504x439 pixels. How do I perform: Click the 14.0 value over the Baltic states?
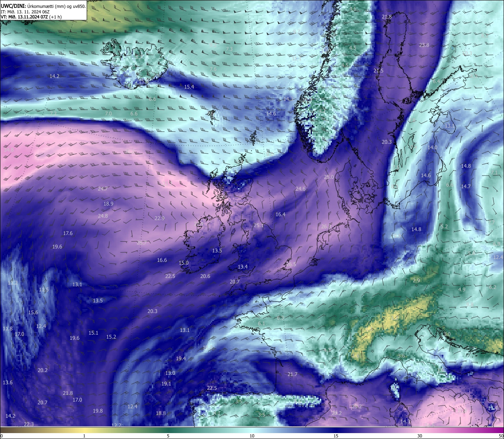(x=432, y=148)
